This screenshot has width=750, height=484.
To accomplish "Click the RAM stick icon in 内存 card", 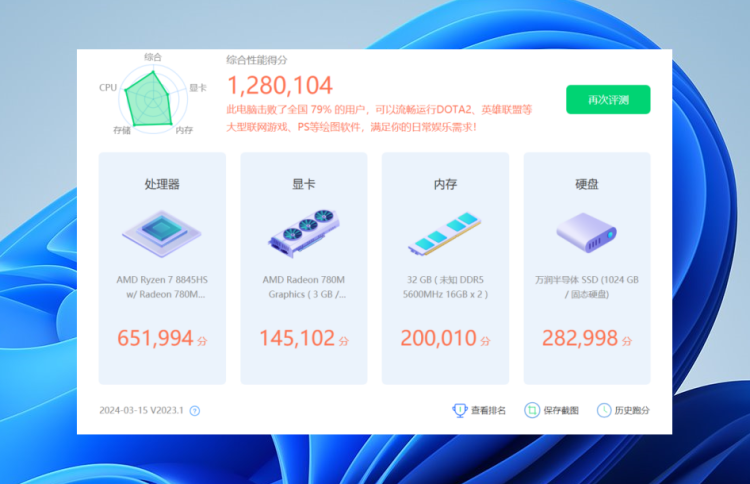I will click(444, 233).
